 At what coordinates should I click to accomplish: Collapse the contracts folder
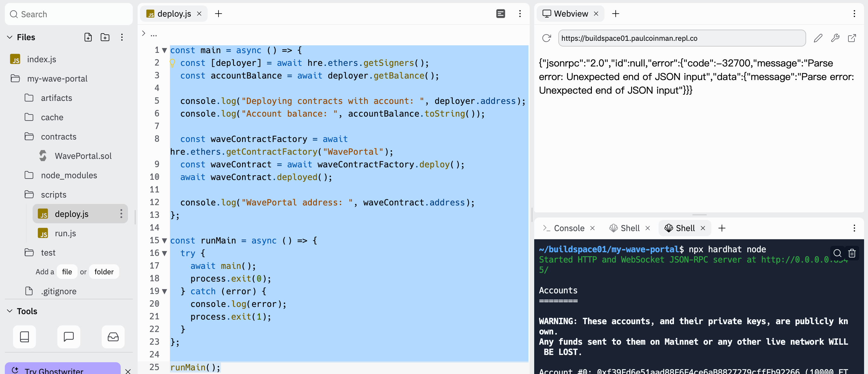click(50, 137)
